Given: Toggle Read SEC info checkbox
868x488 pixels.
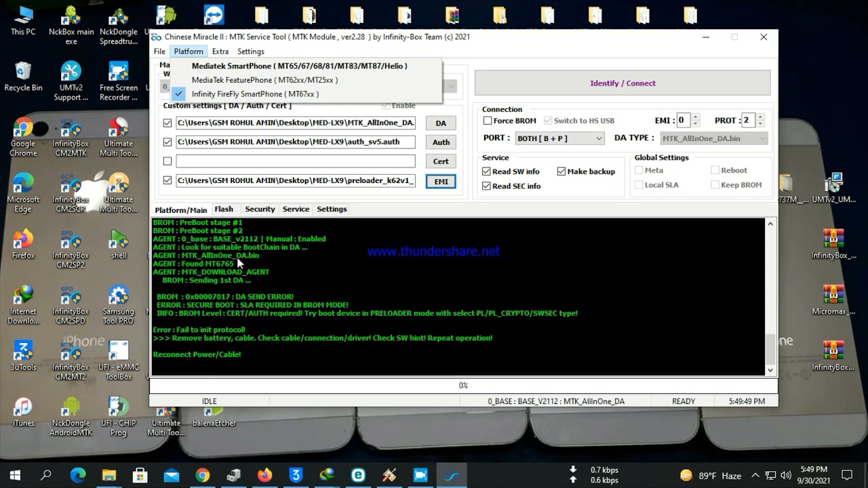Looking at the screenshot, I should tap(487, 186).
